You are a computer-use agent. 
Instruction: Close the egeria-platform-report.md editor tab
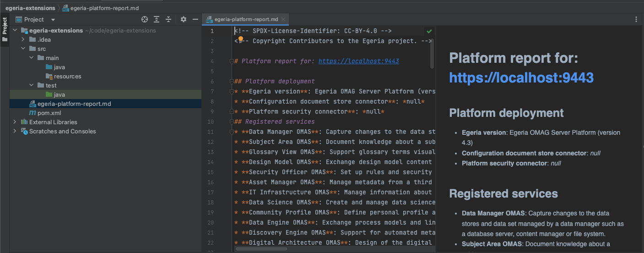point(284,19)
